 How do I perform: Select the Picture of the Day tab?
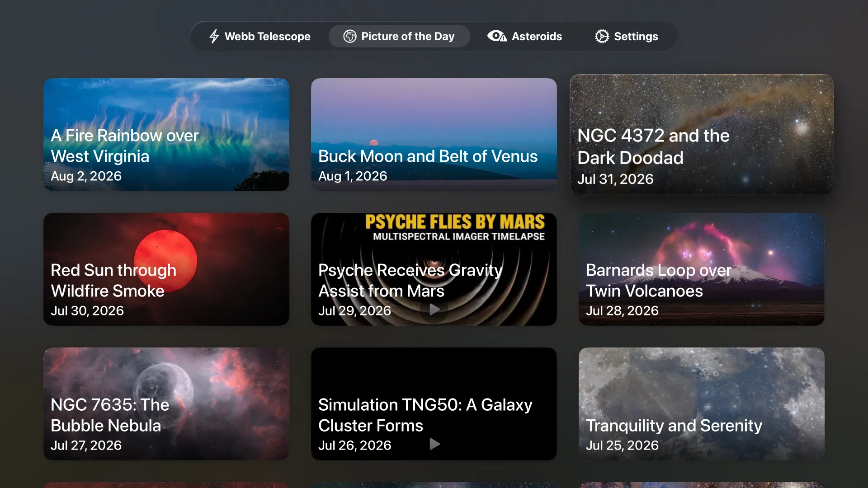coord(399,36)
